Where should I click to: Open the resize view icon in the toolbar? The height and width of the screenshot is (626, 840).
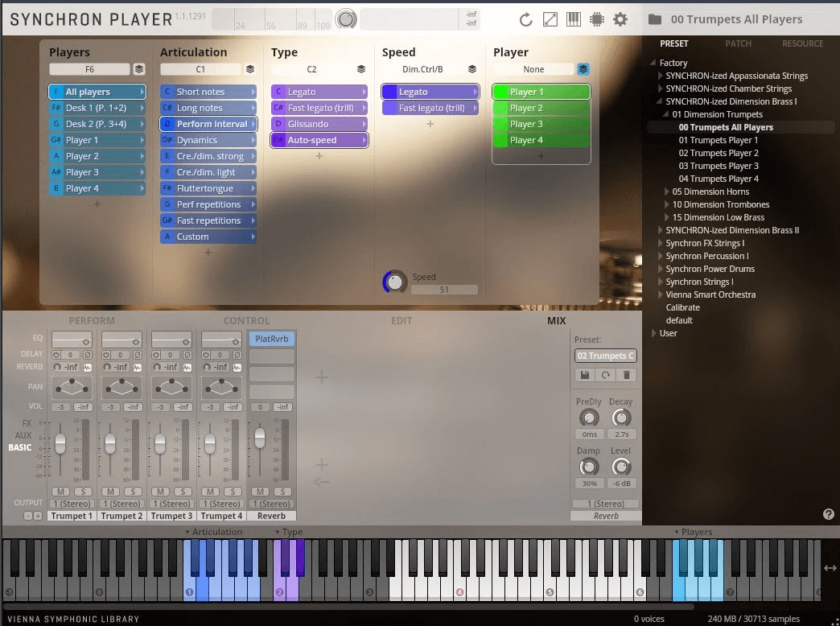pos(550,19)
